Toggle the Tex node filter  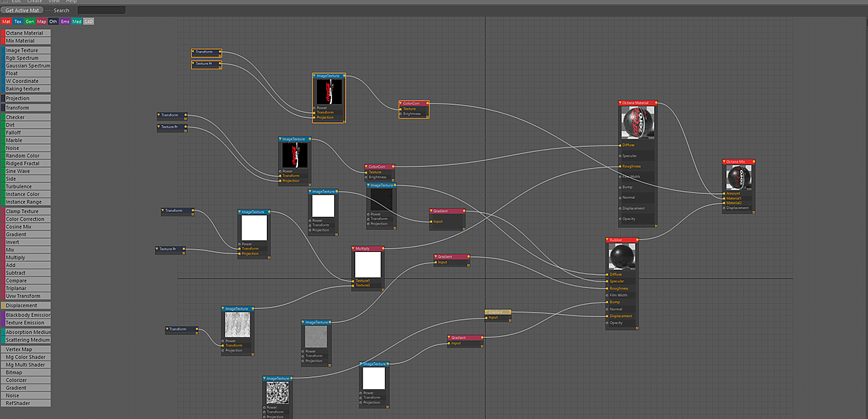pyautogui.click(x=18, y=22)
